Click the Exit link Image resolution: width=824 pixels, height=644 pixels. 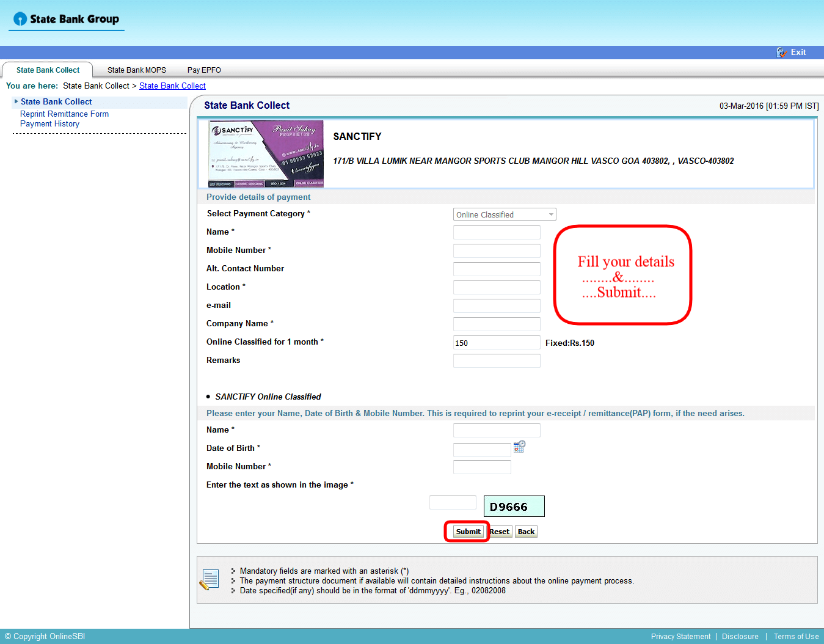pyautogui.click(x=798, y=53)
